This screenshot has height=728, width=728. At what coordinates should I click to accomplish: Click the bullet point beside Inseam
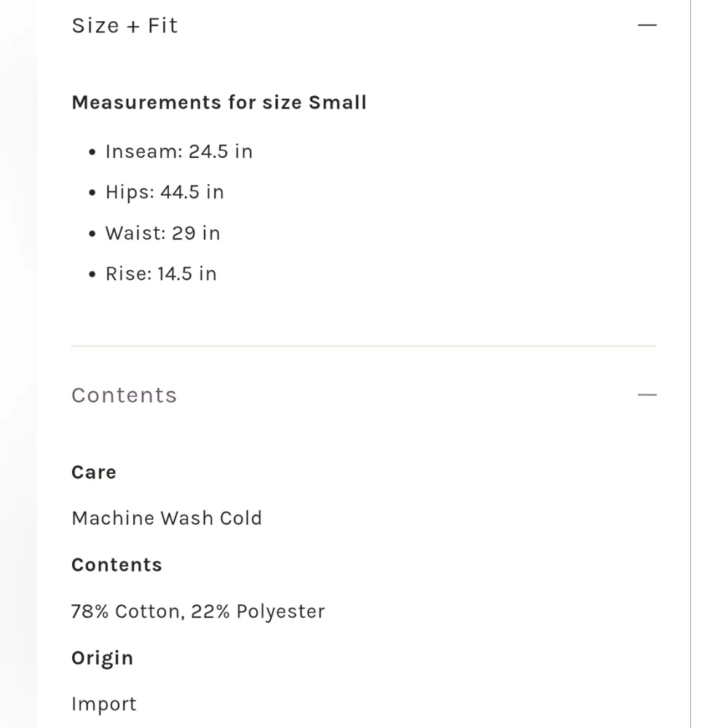click(92, 152)
